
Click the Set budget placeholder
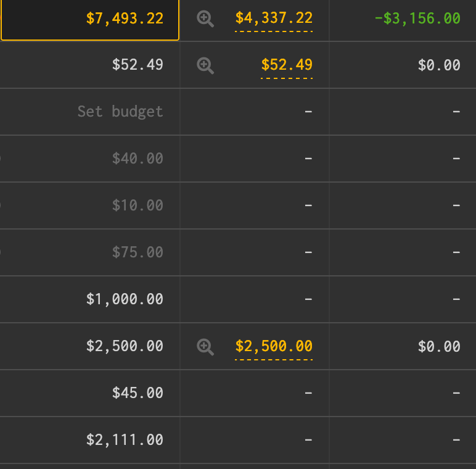coord(120,112)
